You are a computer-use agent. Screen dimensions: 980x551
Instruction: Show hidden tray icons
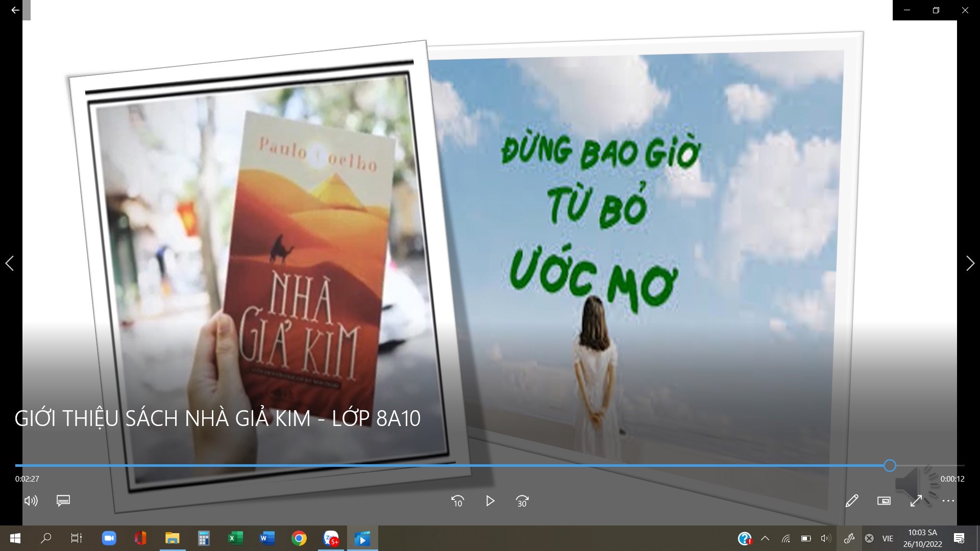[x=765, y=538]
